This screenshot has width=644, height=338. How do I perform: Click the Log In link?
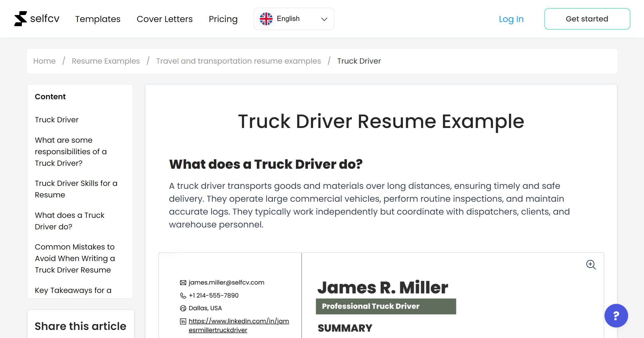511,19
